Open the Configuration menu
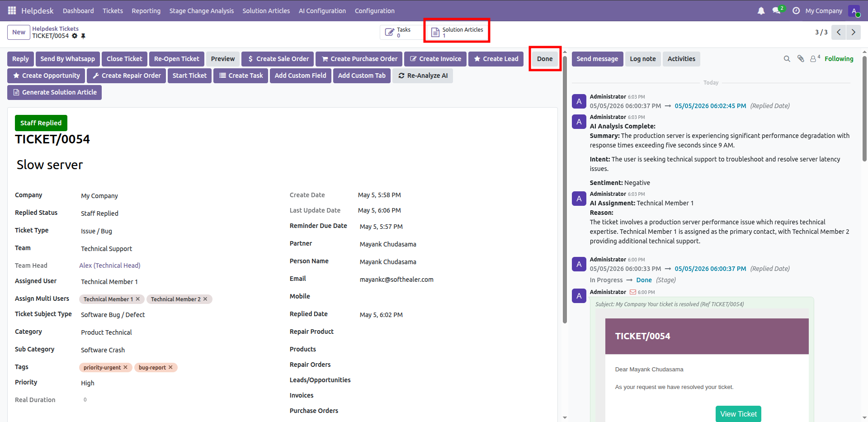This screenshot has height=422, width=868. click(375, 11)
